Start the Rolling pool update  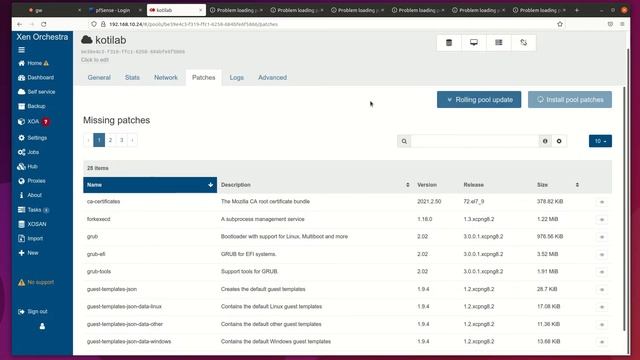click(x=479, y=100)
